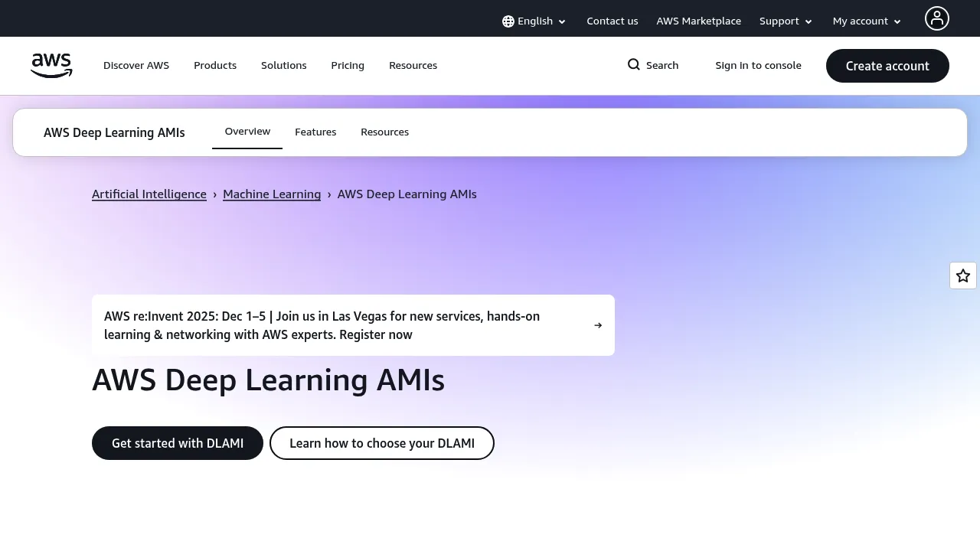
Task: Click the arrow on the re:Invent banner
Action: pos(598,325)
